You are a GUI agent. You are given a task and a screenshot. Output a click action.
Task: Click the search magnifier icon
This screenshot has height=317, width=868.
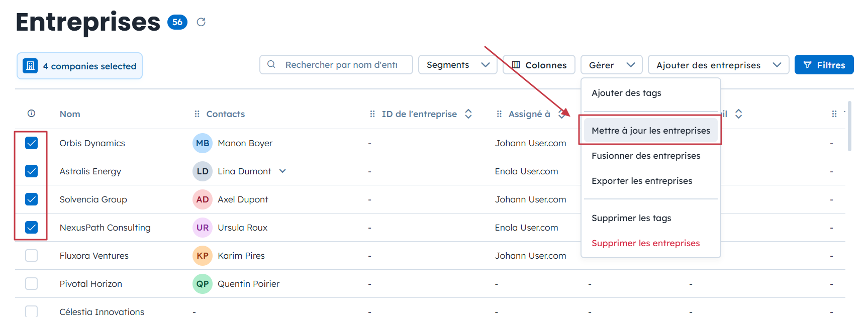pos(271,64)
